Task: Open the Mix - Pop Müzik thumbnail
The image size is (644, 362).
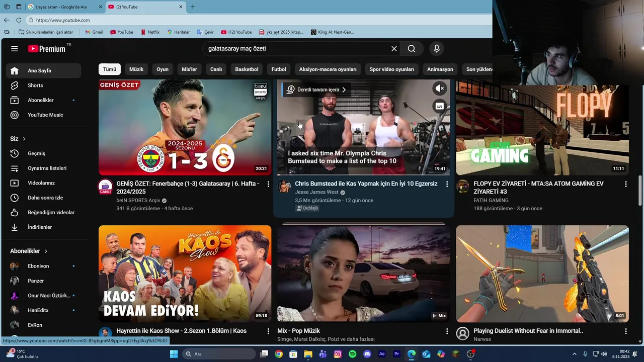Action: click(364, 274)
